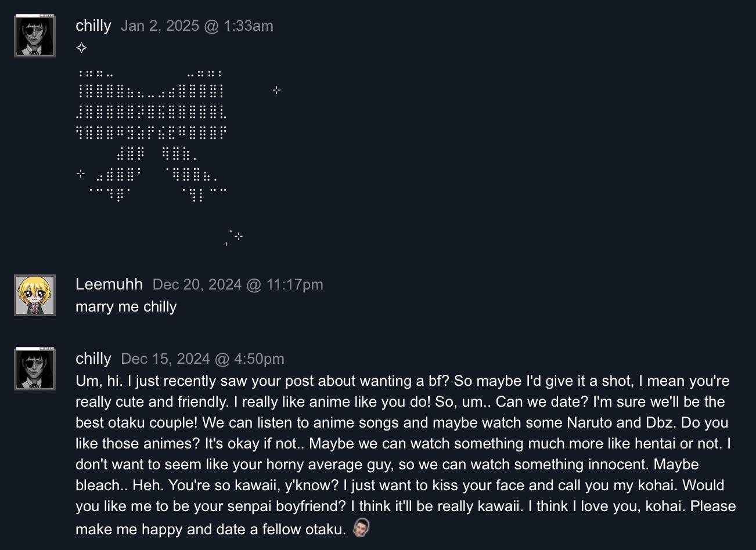The image size is (756, 550).
Task: Open chilly's profile from Jan 2 comment name
Action: (93, 26)
